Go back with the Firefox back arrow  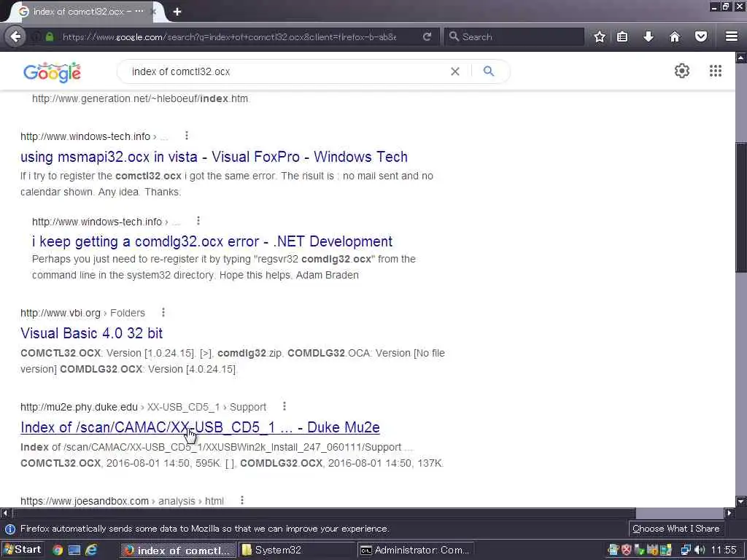15,36
